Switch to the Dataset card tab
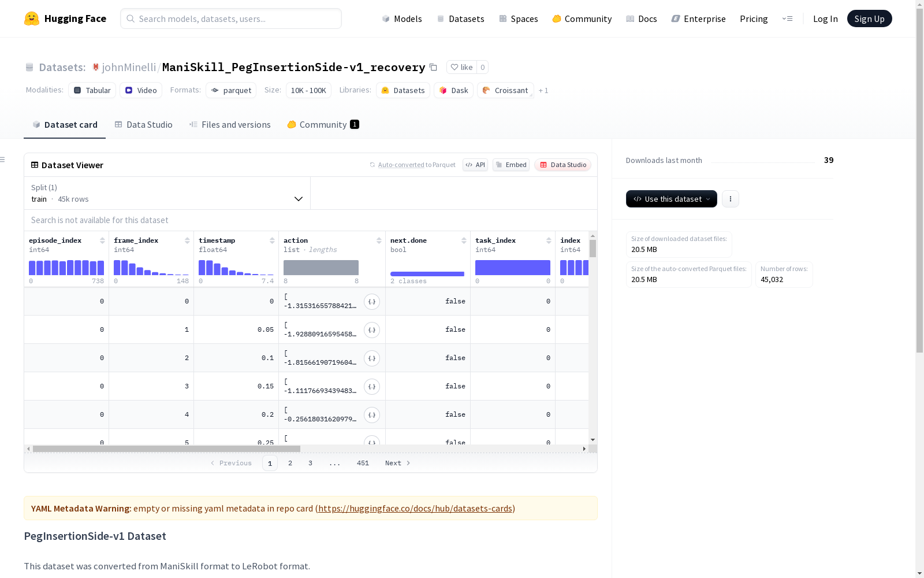 pos(65,125)
